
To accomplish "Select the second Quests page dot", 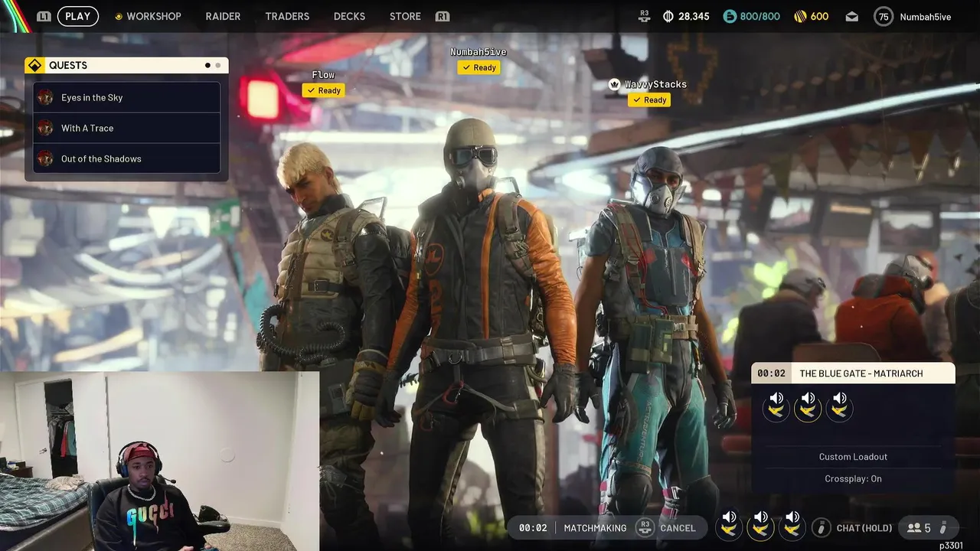I will (217, 66).
